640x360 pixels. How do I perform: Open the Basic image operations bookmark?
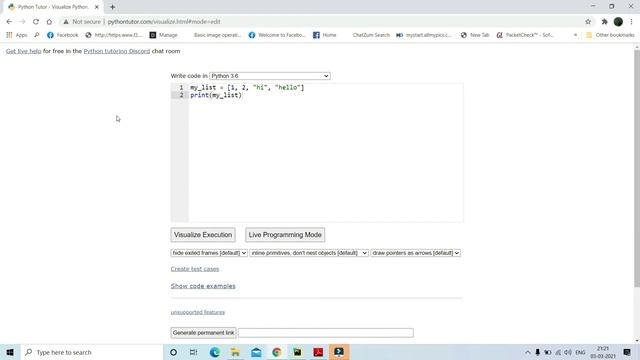[x=217, y=35]
